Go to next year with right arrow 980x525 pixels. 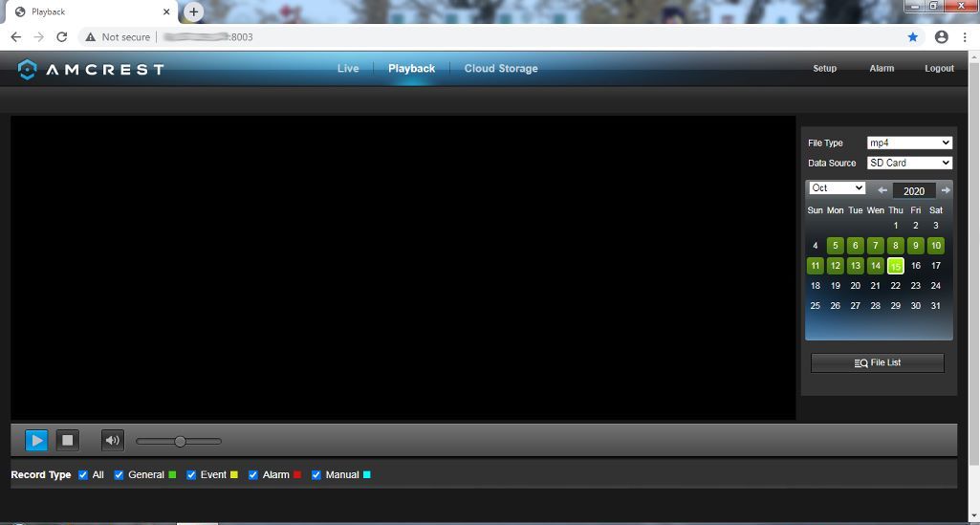pyautogui.click(x=946, y=190)
